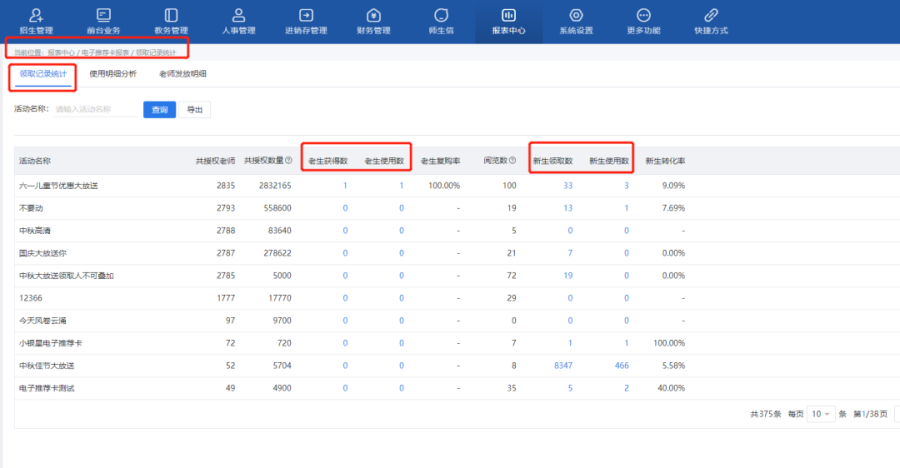900x468 pixels.
Task: Click 33 新生领取数 in 六一儿童节 row
Action: click(x=567, y=185)
